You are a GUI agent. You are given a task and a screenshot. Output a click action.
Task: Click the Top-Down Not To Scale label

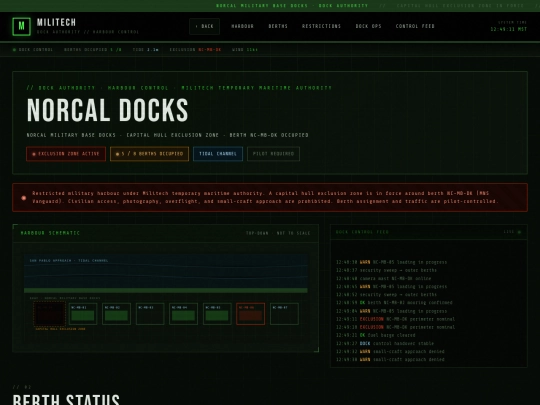(278, 233)
